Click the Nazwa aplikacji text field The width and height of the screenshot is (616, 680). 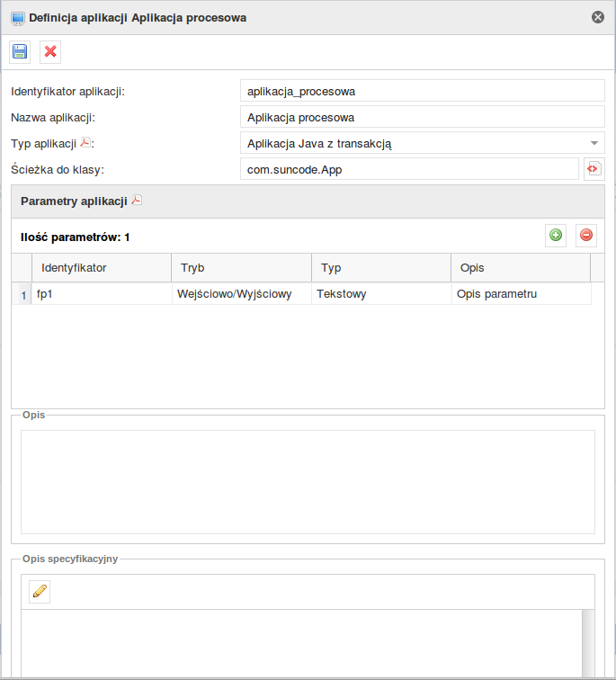[423, 117]
